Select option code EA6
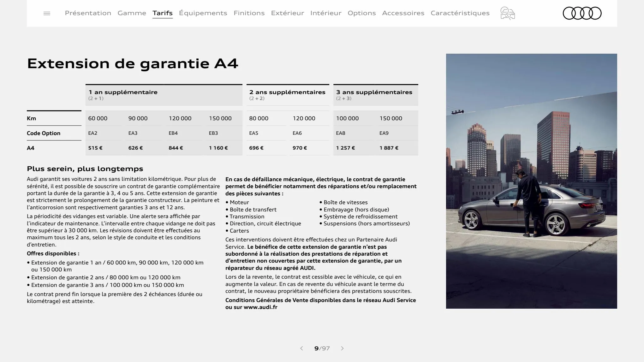 [297, 133]
